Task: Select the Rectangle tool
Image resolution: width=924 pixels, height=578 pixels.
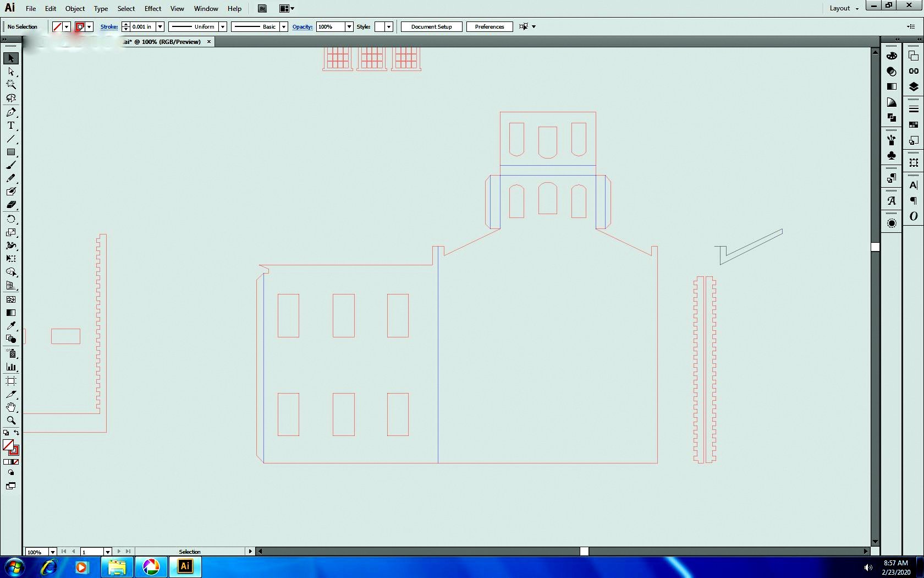Action: (x=11, y=152)
